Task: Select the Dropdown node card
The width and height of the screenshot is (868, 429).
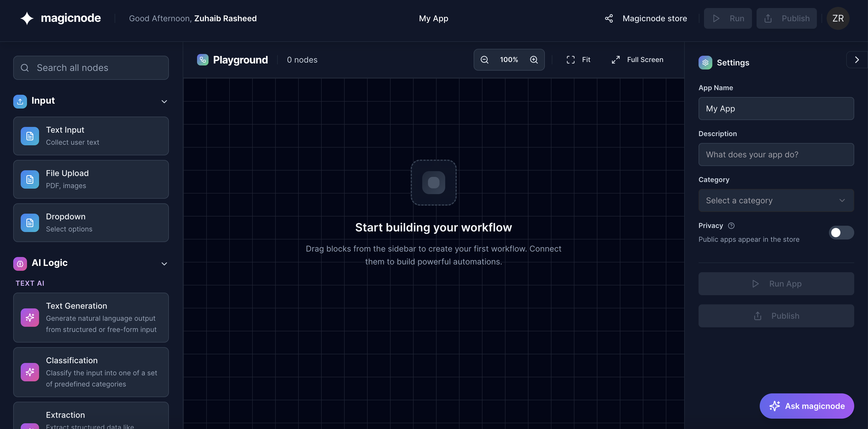Action: 91,223
